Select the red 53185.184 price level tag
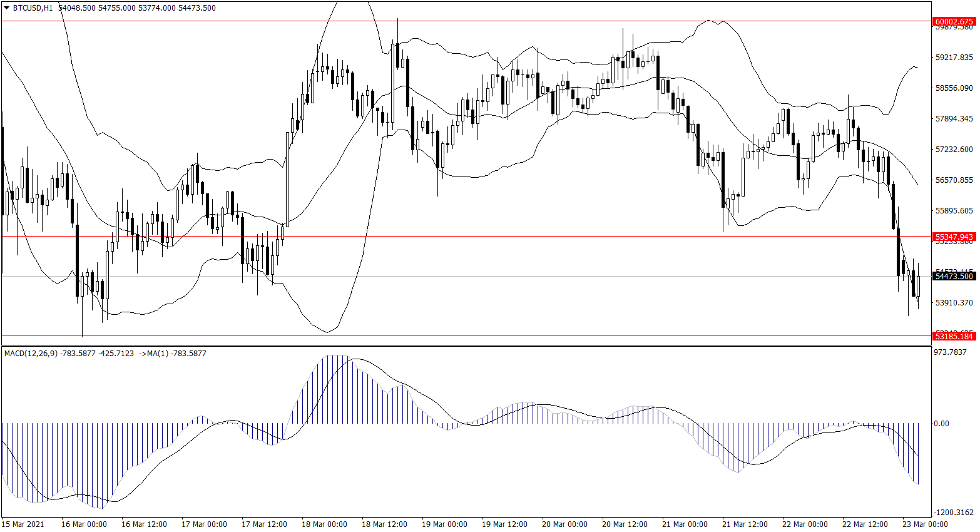This screenshot has height=532, width=980. [x=954, y=336]
